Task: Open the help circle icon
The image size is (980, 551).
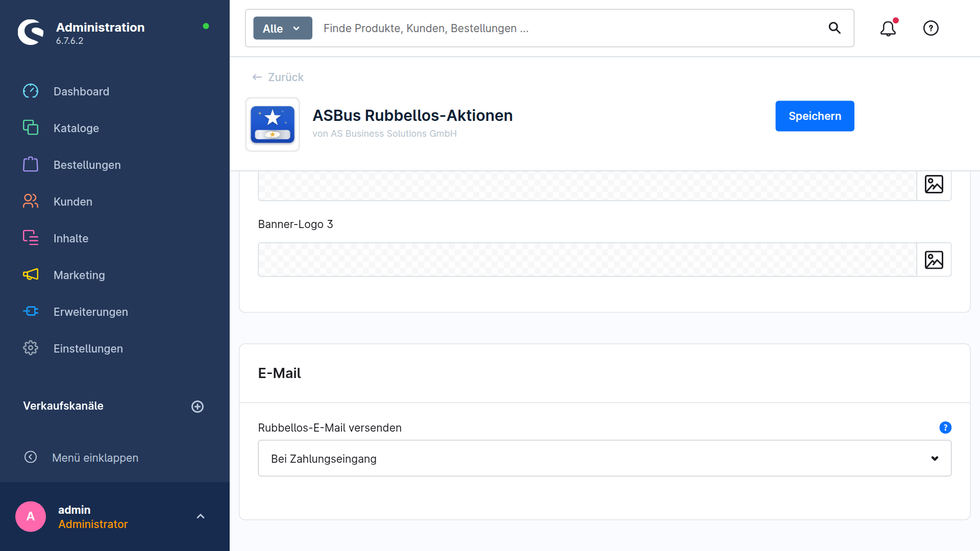Action: (x=931, y=28)
